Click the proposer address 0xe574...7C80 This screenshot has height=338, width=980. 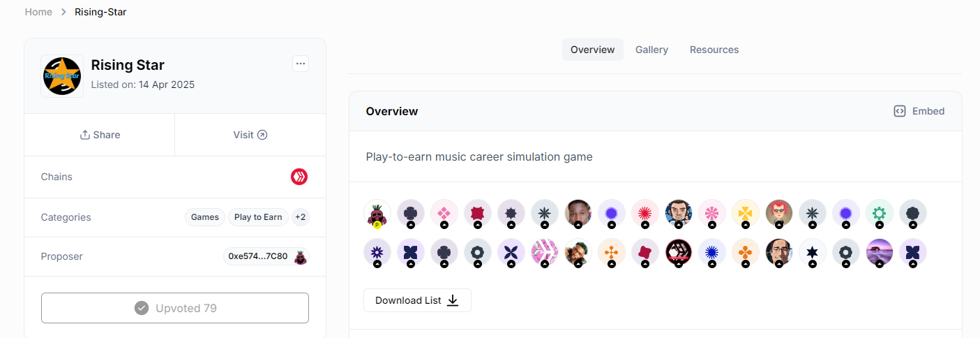click(258, 256)
